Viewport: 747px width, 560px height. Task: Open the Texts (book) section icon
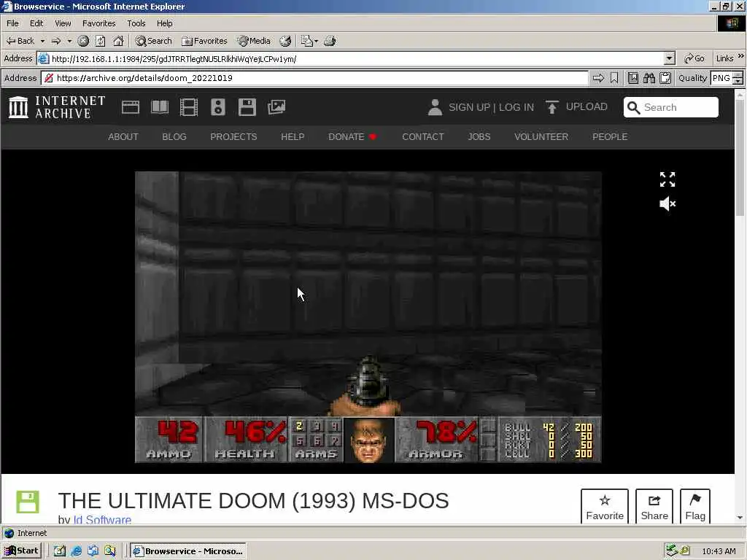pos(160,107)
